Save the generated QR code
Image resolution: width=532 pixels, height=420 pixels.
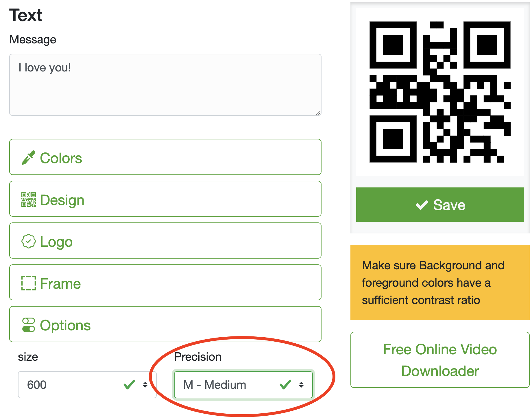click(x=440, y=205)
